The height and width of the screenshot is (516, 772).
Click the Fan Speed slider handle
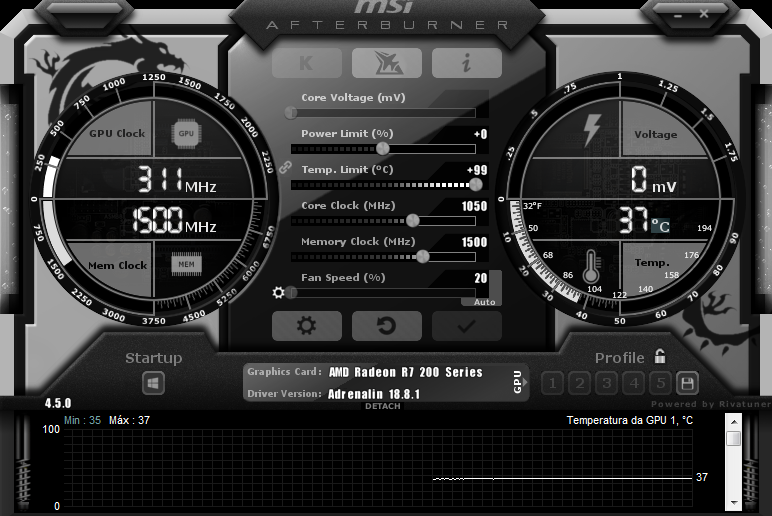[292, 292]
